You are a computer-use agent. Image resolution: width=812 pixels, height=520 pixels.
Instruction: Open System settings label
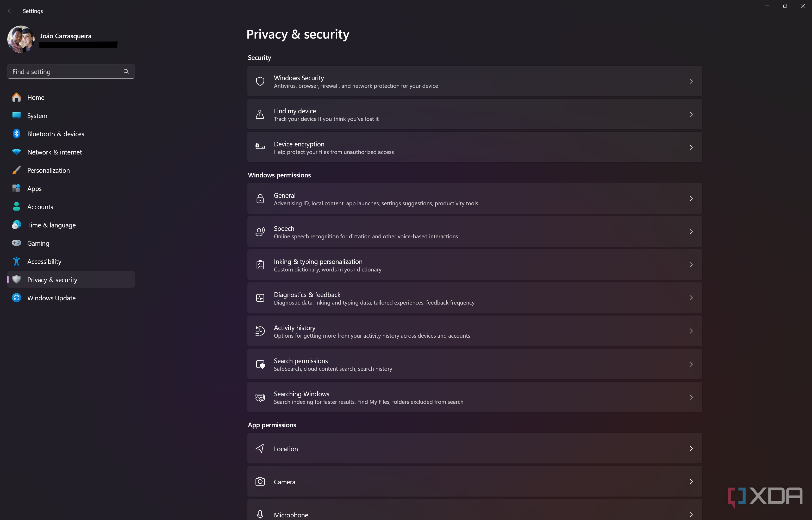pyautogui.click(x=37, y=115)
